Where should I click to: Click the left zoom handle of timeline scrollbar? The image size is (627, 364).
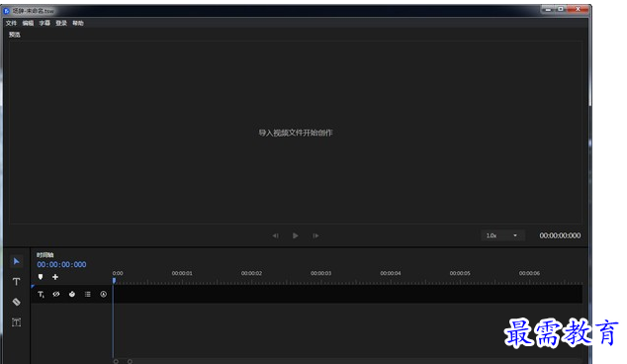pyautogui.click(x=116, y=362)
